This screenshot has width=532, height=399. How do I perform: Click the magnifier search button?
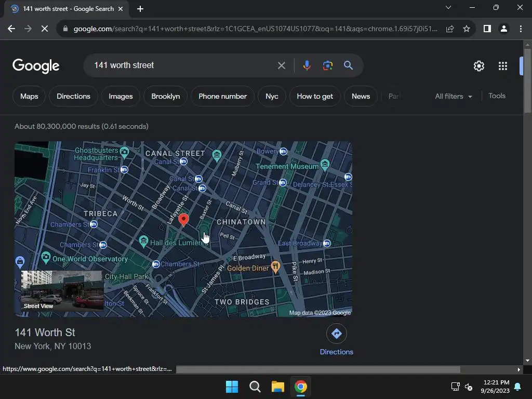tap(348, 65)
